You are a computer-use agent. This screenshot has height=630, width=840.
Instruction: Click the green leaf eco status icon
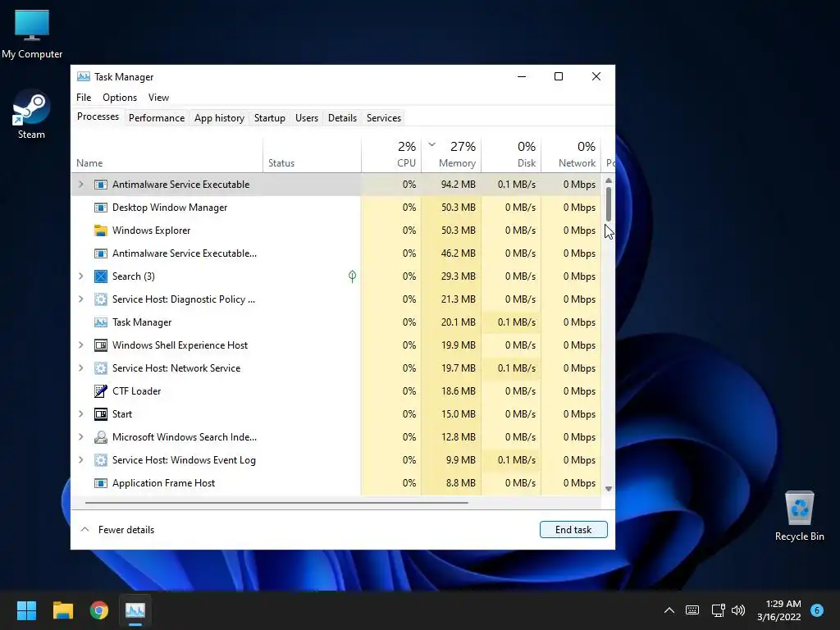point(352,276)
